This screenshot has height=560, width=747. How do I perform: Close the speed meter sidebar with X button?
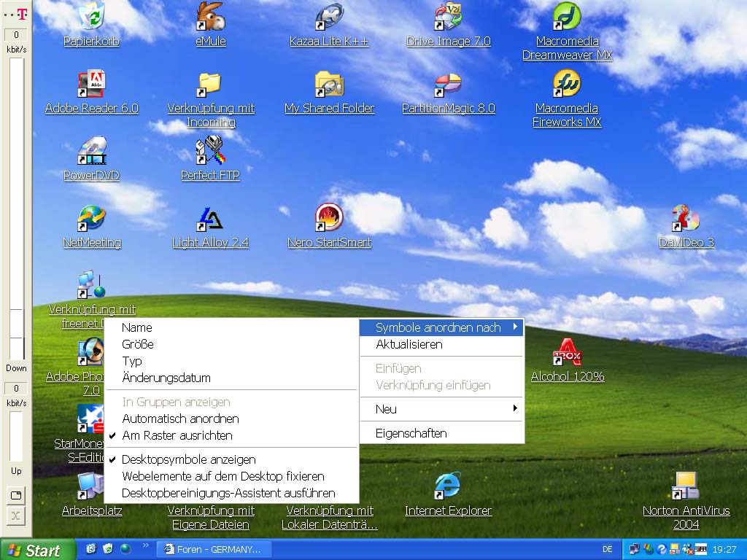[16, 516]
